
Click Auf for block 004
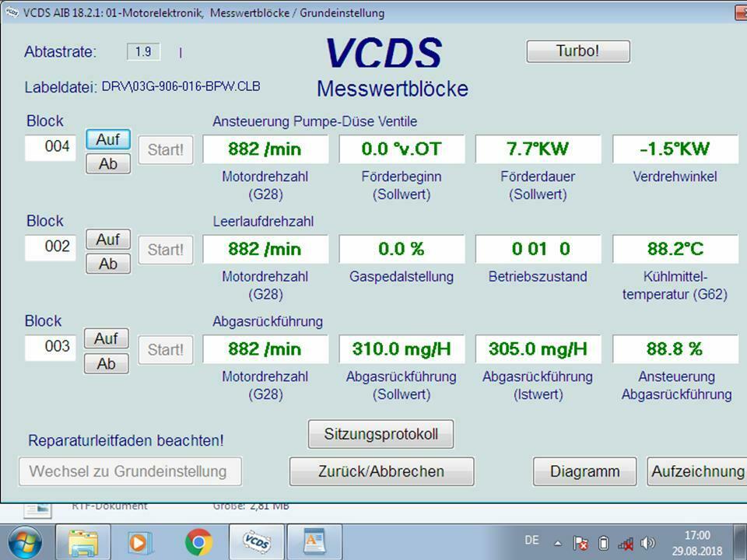point(108,139)
